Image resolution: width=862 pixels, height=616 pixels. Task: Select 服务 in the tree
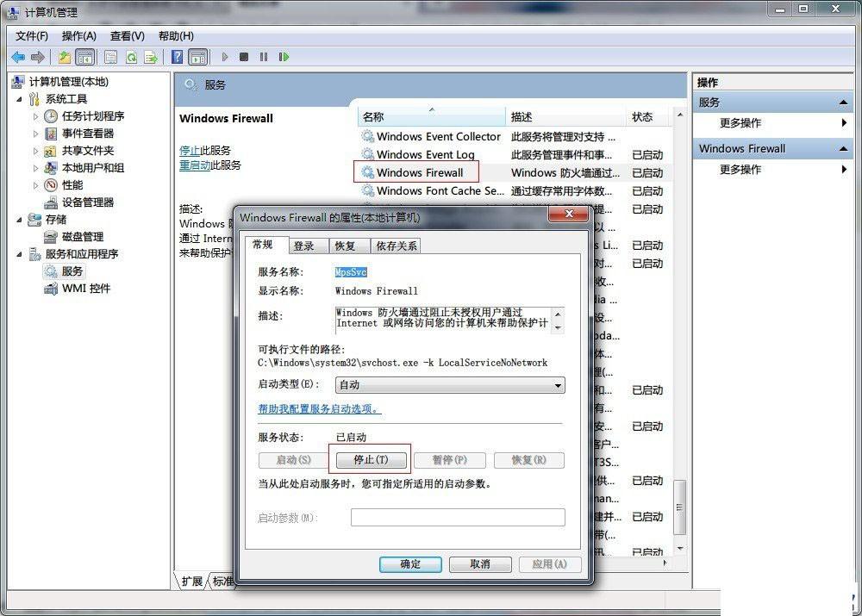tap(72, 271)
